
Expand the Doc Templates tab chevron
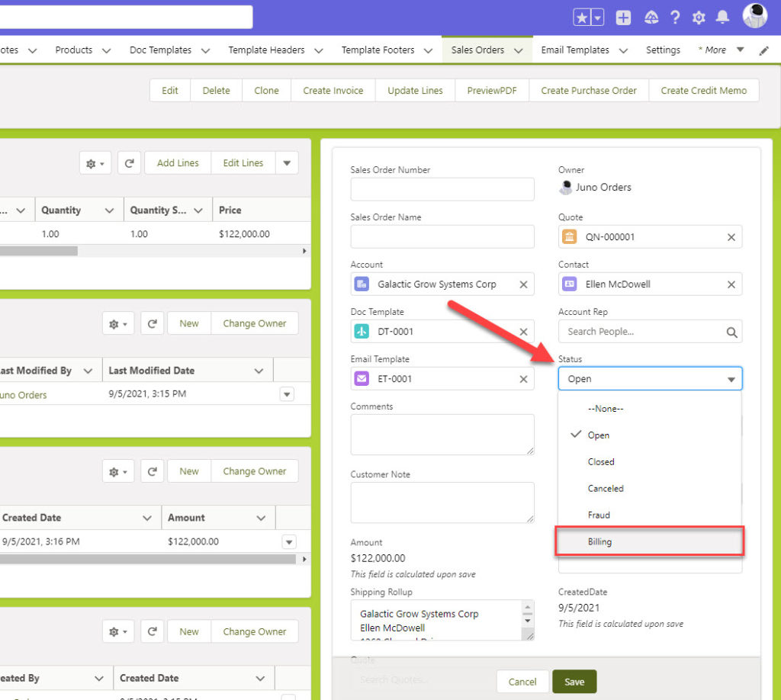click(205, 50)
